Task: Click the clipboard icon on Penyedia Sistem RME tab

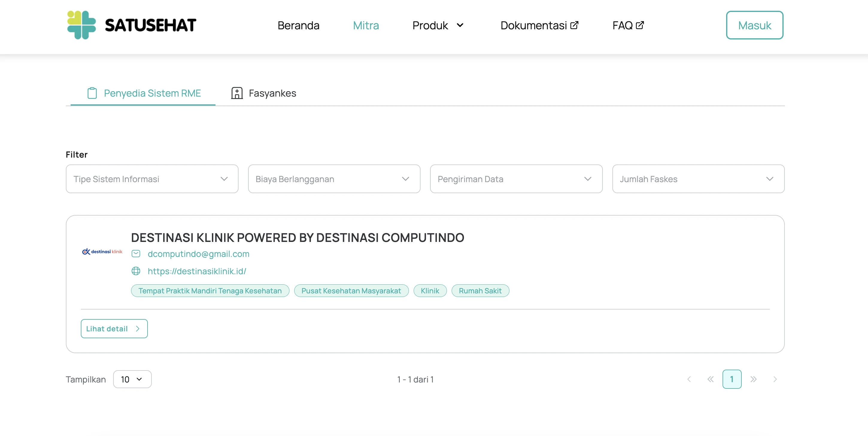Action: coord(92,93)
